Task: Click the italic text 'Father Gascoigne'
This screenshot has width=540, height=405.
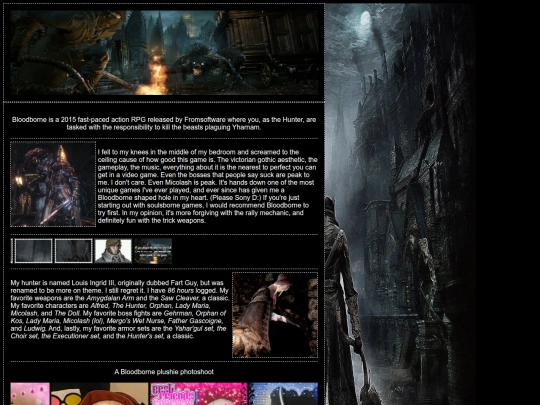Action: coord(195,321)
